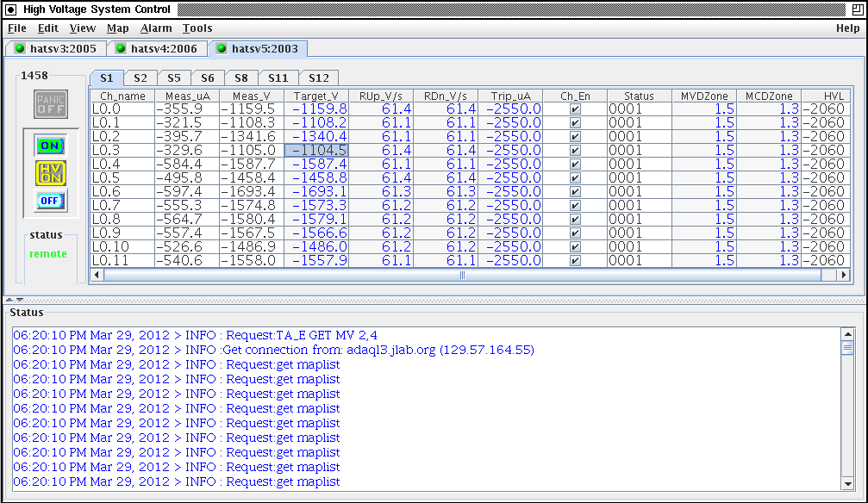Toggle Ch_En checkbox for L0.0
Image resolution: width=868 pixels, height=503 pixels.
click(x=575, y=109)
